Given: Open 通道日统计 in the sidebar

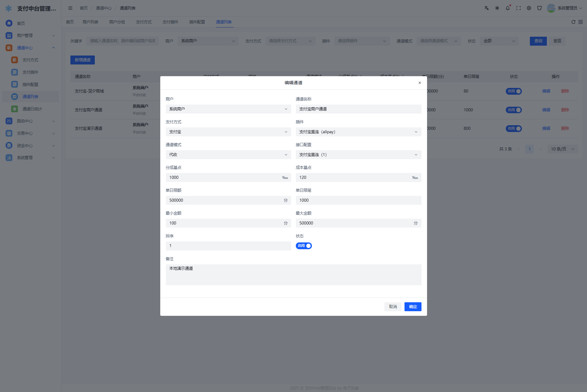Looking at the screenshot, I should [x=32, y=109].
